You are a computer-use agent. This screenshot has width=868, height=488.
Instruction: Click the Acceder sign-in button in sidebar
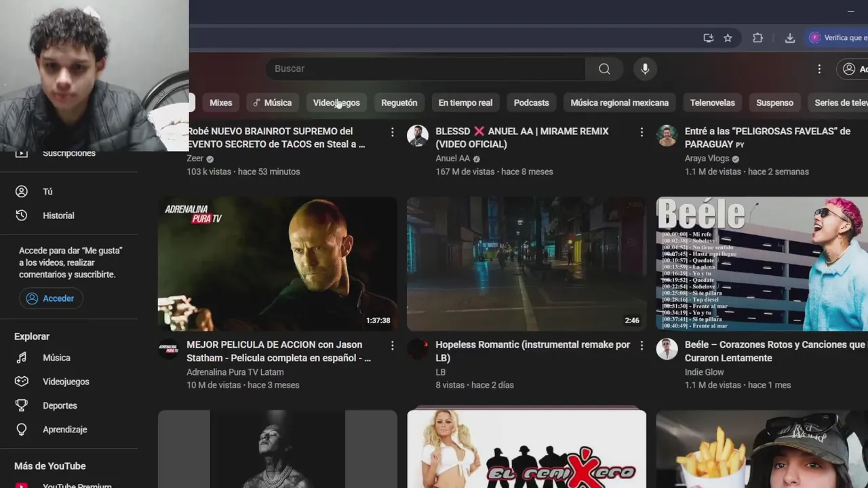51,298
